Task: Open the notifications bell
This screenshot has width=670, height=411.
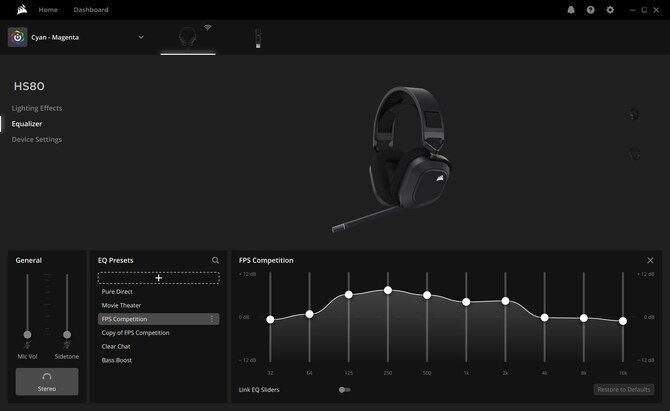Action: point(571,10)
